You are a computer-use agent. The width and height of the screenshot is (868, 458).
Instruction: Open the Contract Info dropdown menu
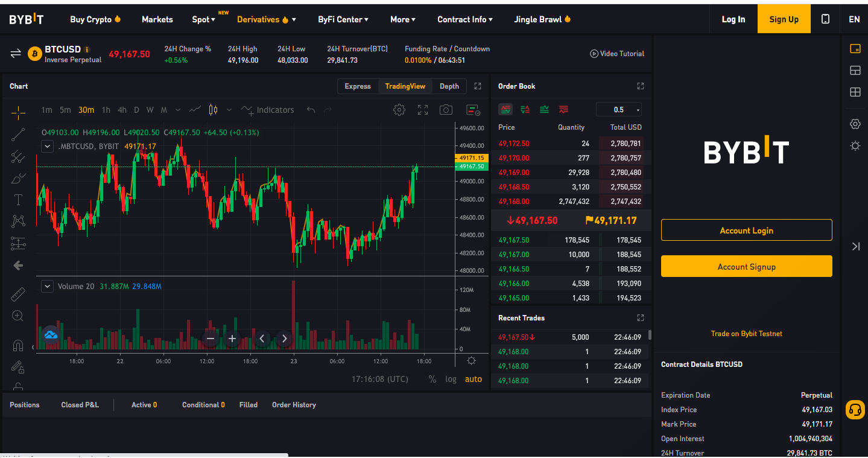click(x=465, y=19)
